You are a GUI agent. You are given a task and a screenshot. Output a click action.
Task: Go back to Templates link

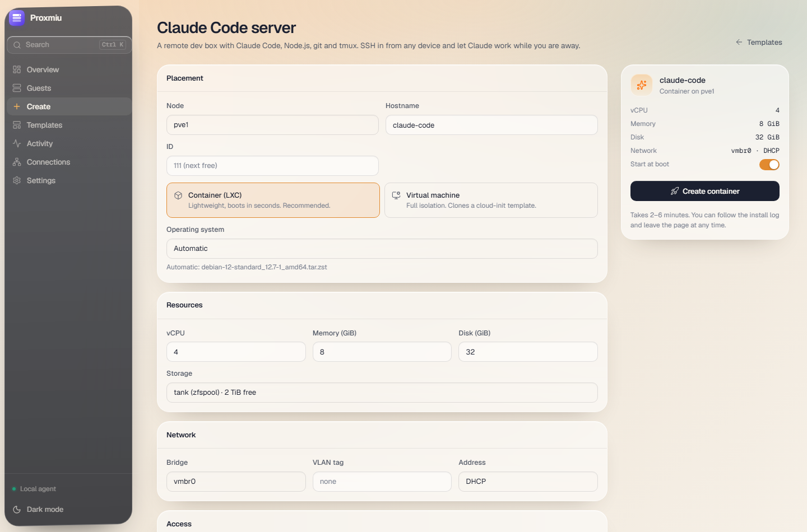point(759,42)
